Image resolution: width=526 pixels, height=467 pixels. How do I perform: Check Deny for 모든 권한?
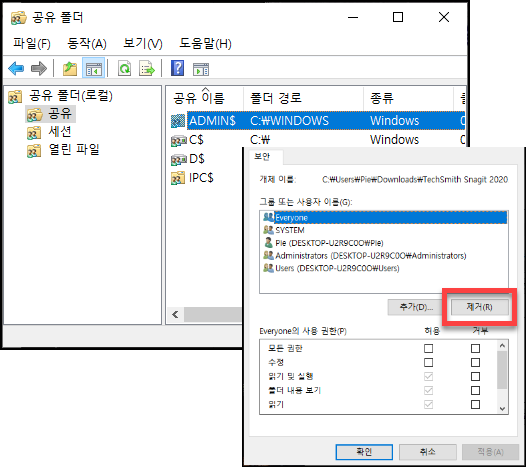pyautogui.click(x=475, y=349)
